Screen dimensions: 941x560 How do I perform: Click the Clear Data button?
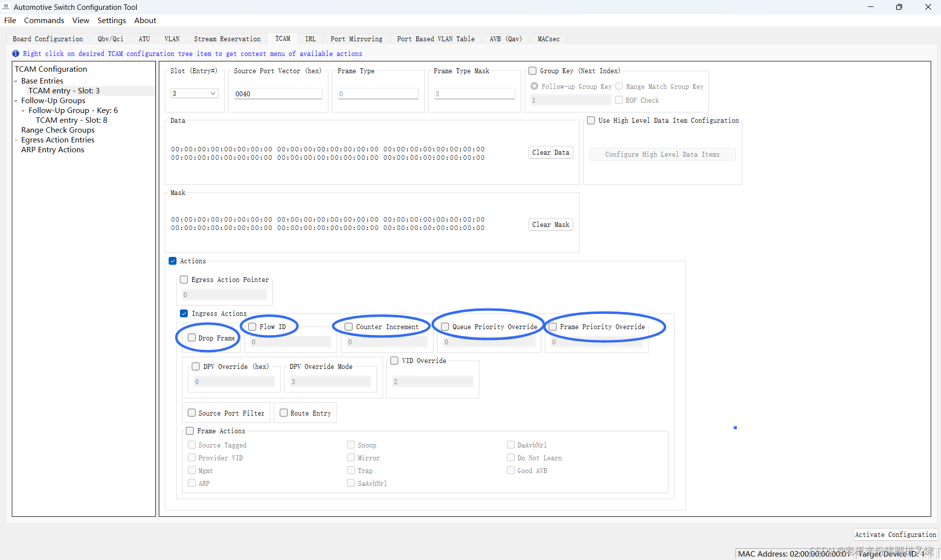[x=551, y=152]
